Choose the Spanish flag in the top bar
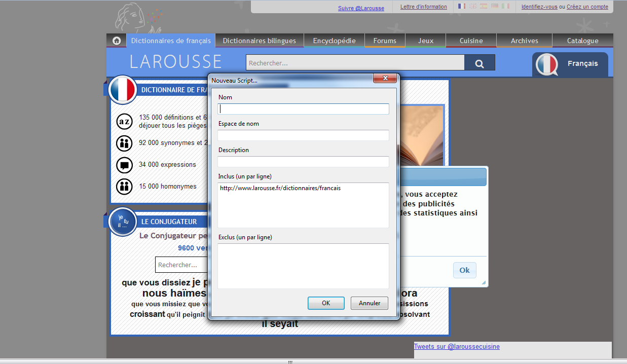 pos(484,7)
